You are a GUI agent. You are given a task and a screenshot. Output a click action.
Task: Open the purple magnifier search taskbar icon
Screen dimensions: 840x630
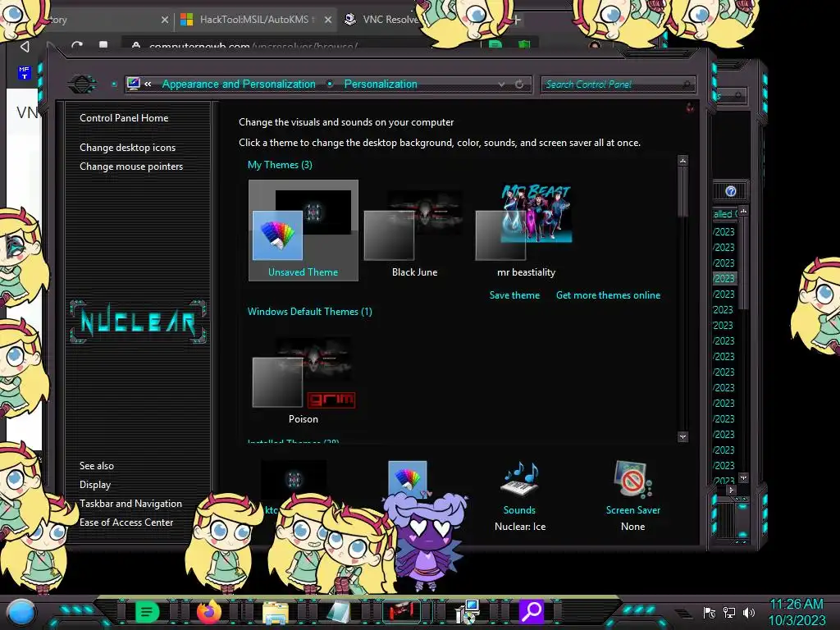(532, 611)
